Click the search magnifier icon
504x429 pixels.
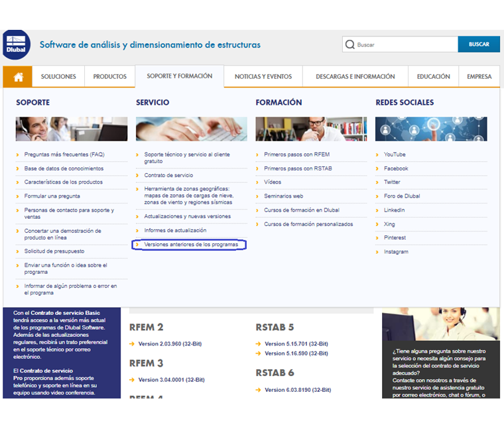pyautogui.click(x=349, y=44)
